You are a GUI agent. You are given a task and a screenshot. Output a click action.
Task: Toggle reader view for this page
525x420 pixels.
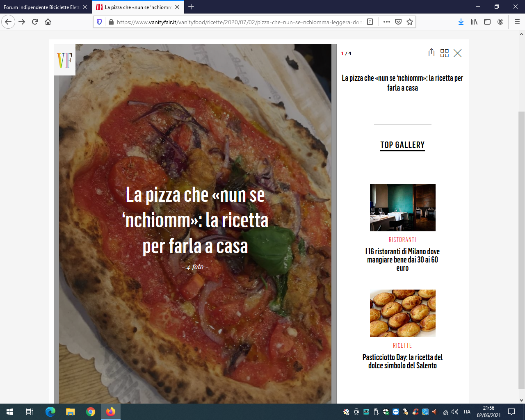click(370, 22)
